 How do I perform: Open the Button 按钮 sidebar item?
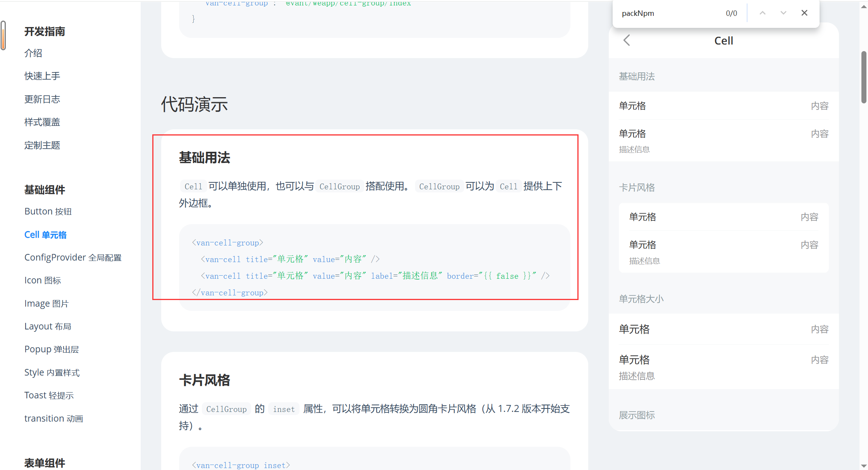[x=48, y=211]
